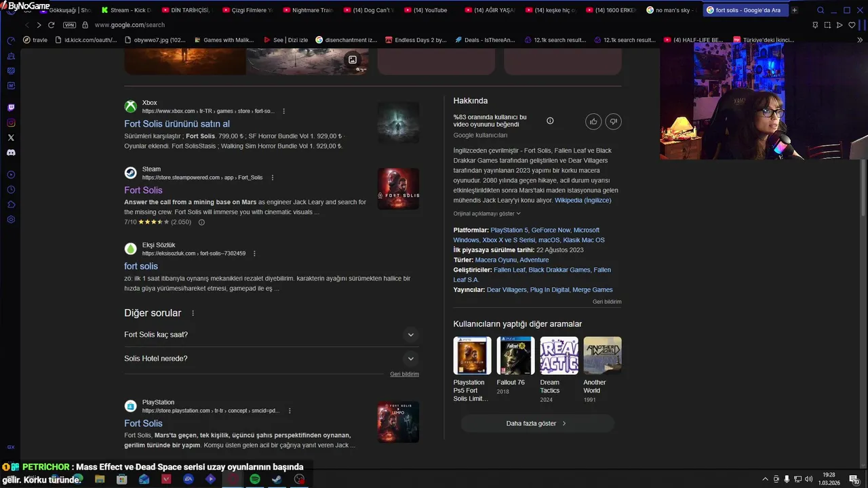Open 'Fallout 76' related search thumbnail
868x488 pixels.
click(515, 356)
